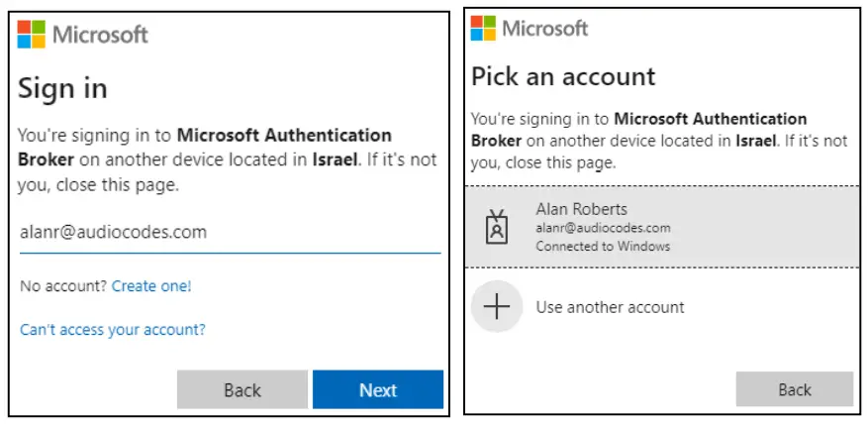Viewport: 868px width, 424px height.
Task: Click the Microsoft wordmark in the Sign in dialog
Action: click(x=100, y=36)
